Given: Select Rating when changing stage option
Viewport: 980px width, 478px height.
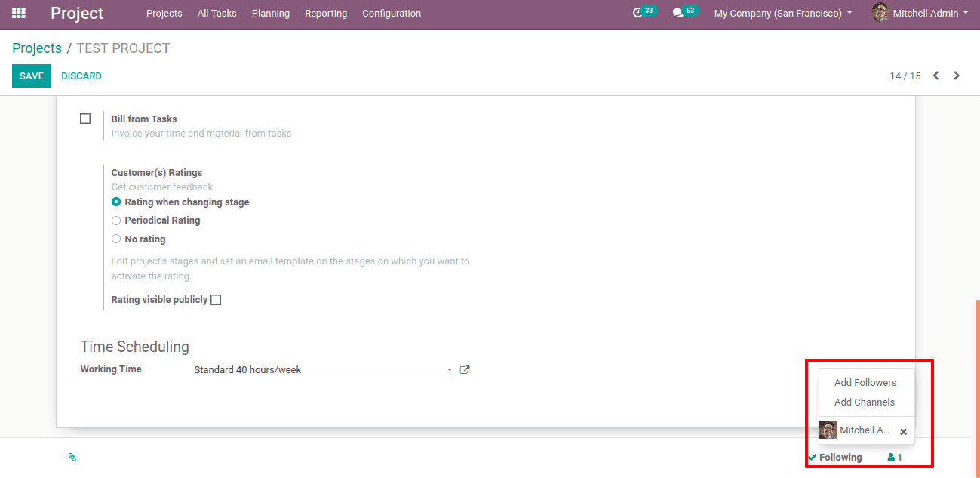Looking at the screenshot, I should (x=116, y=202).
